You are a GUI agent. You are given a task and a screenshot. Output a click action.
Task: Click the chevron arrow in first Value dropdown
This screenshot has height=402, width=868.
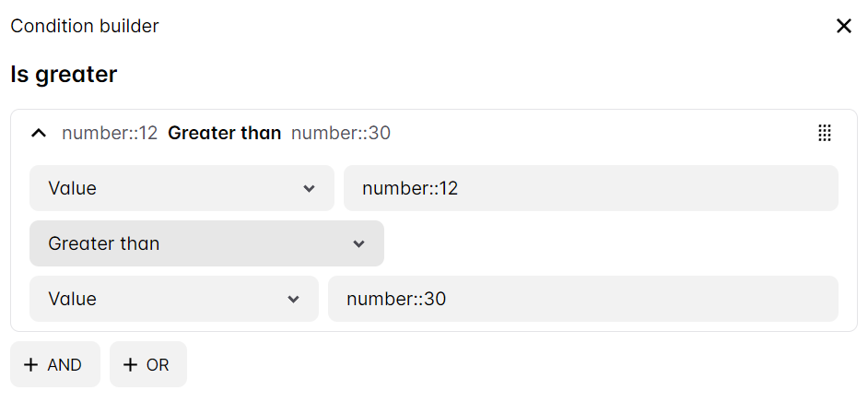tap(309, 188)
